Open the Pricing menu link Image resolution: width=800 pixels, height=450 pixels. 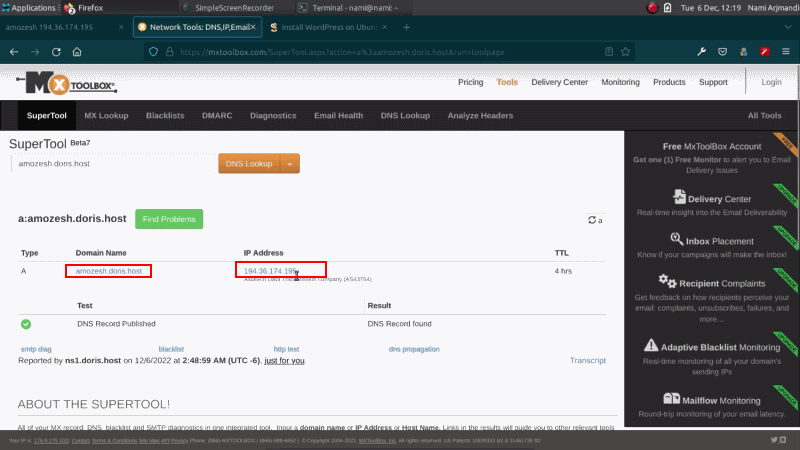click(x=470, y=82)
